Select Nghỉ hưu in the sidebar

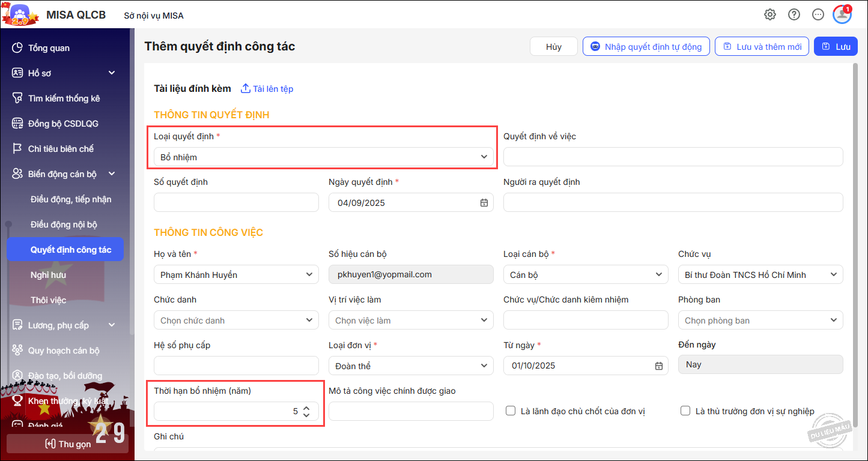click(48, 275)
